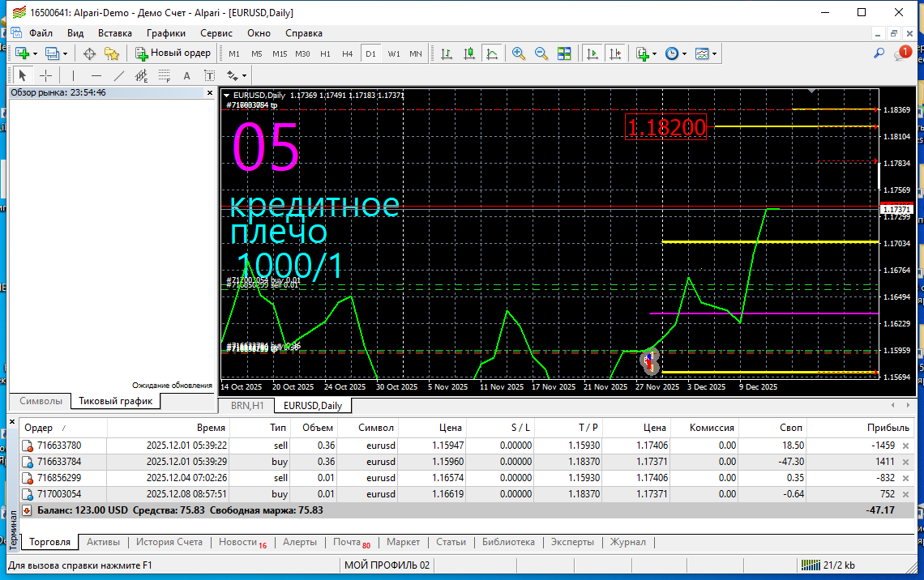Screen dimensions: 924x580
Task: Switch to the История Счета tab
Action: [169, 542]
